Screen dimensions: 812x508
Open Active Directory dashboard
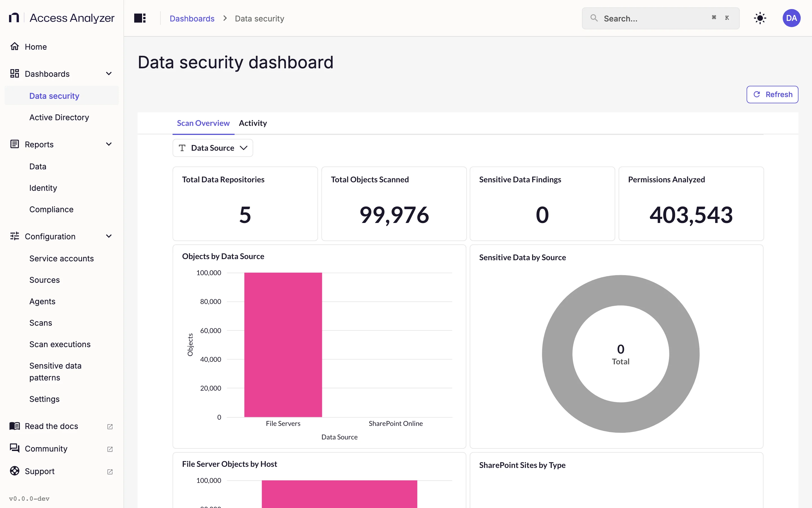(59, 117)
